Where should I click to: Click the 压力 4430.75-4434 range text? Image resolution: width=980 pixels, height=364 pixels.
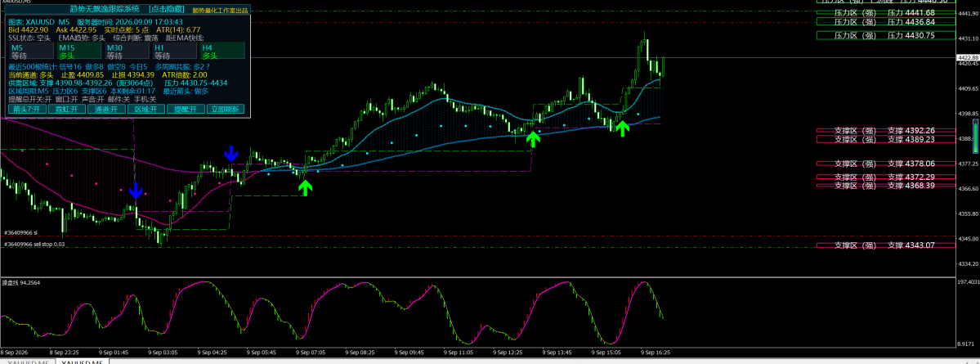point(195,83)
